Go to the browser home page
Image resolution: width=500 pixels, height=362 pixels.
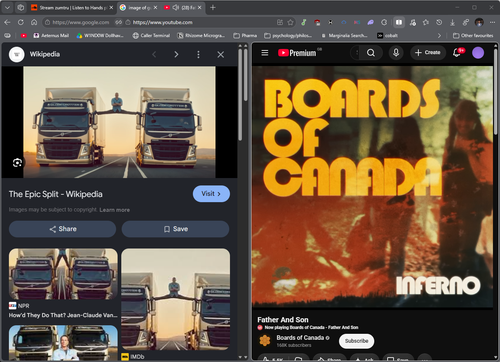tap(34, 22)
